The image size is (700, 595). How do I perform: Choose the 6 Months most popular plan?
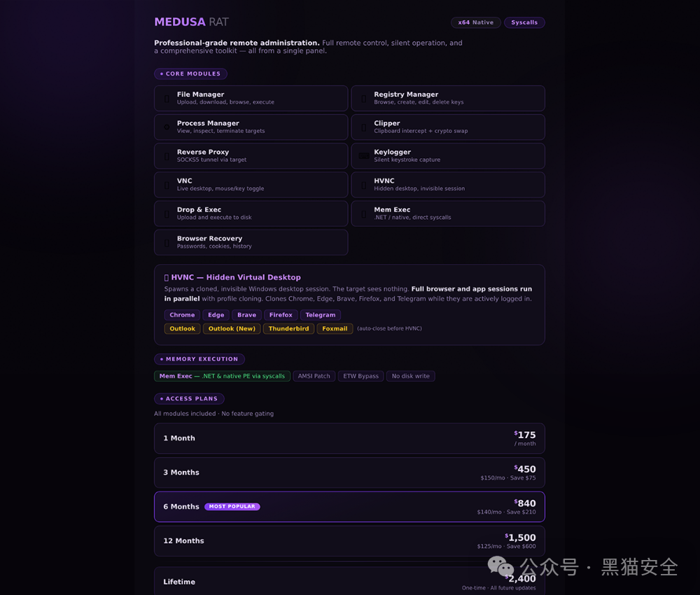coord(349,507)
